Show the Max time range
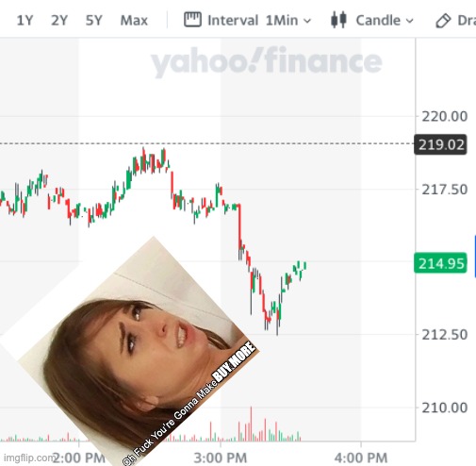This screenshot has height=466, width=476. (x=134, y=21)
